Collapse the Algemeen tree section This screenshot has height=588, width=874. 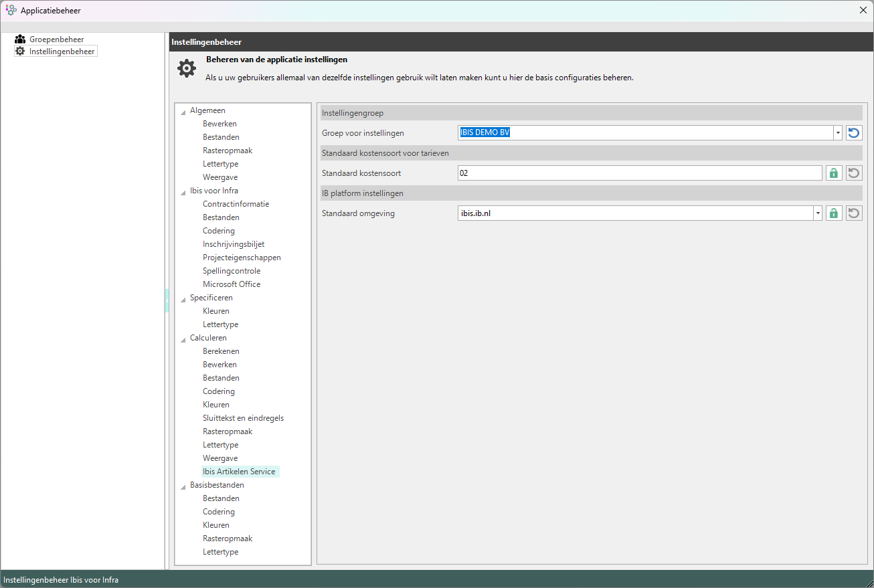[183, 111]
